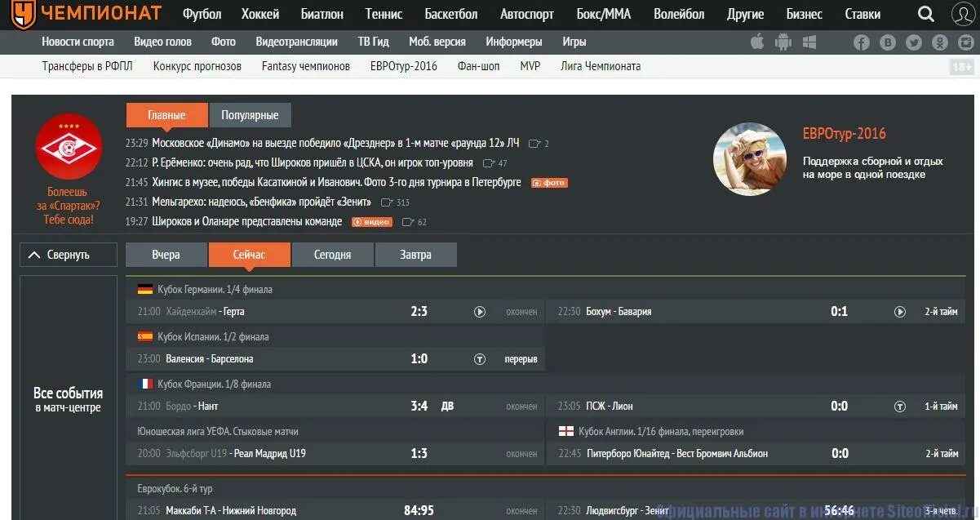Open the Бизнес menu section
980x520 pixels.
click(805, 15)
